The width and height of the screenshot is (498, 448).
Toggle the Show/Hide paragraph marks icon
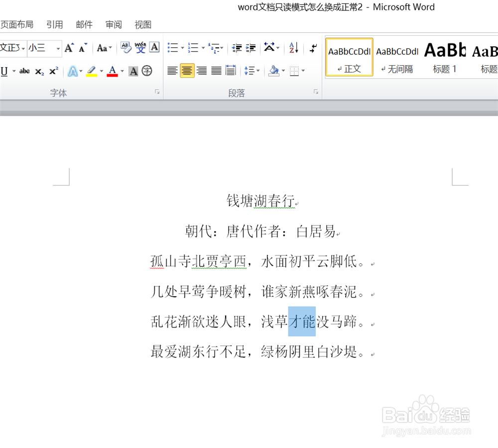click(x=313, y=47)
